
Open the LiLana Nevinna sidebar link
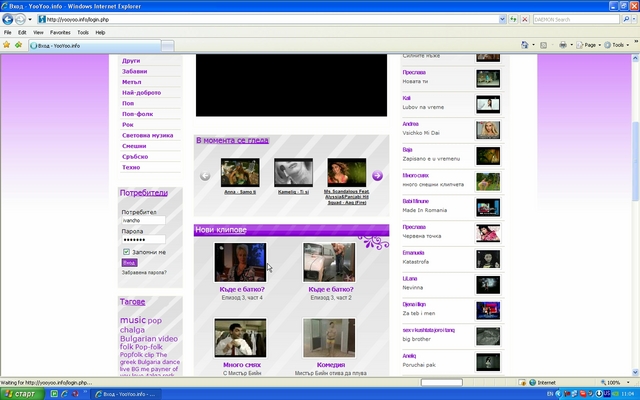coord(410,278)
